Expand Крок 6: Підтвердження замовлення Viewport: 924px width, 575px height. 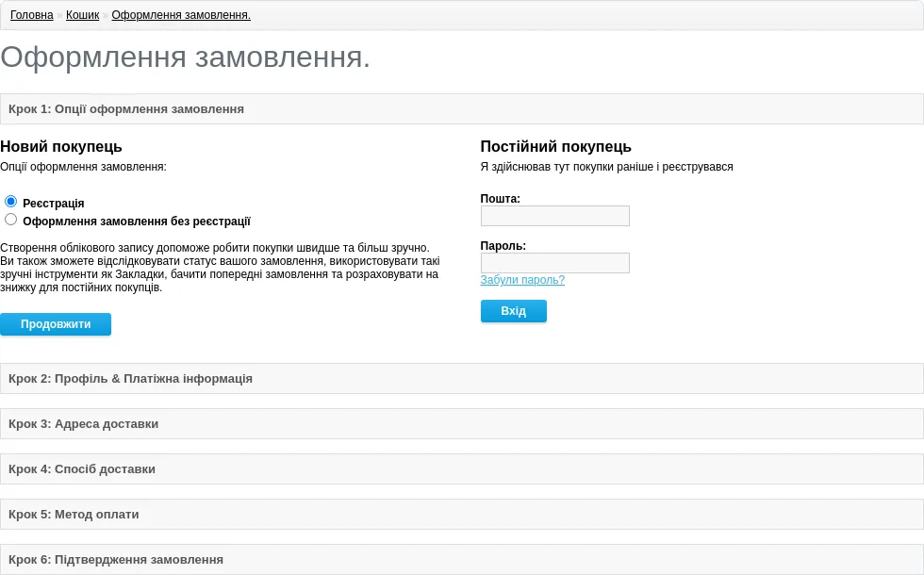pyautogui.click(x=462, y=560)
